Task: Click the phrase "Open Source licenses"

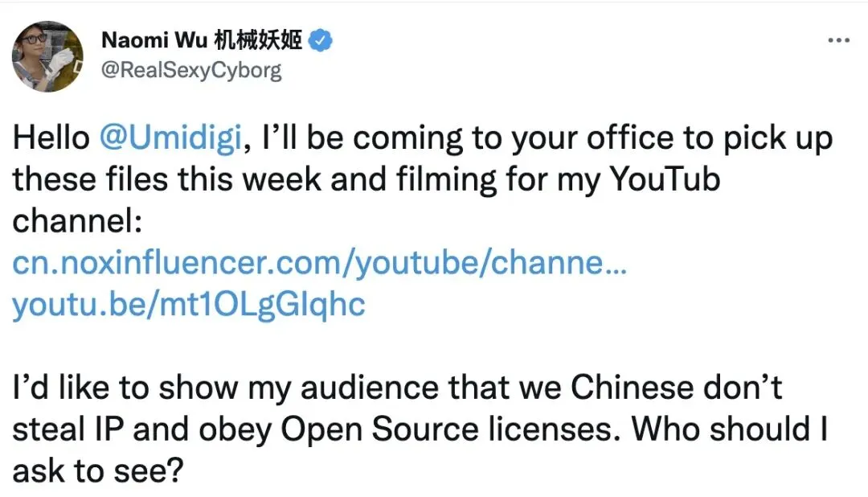Action: click(449, 429)
